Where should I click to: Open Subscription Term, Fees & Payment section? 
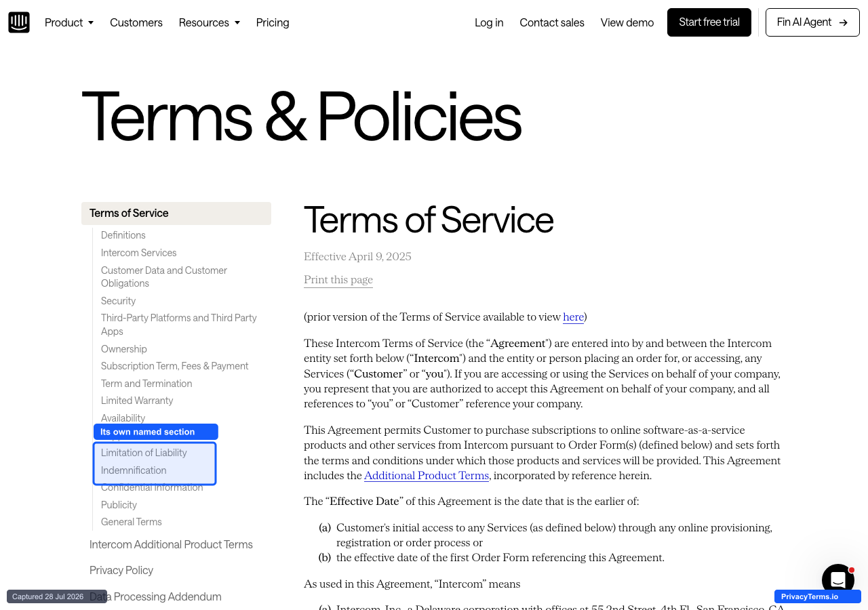pos(175,366)
